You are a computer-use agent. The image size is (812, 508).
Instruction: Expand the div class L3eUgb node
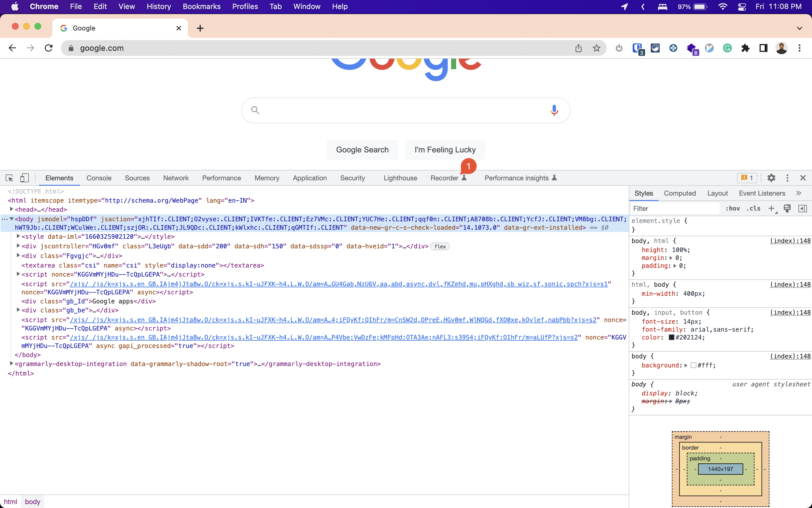[x=18, y=246]
